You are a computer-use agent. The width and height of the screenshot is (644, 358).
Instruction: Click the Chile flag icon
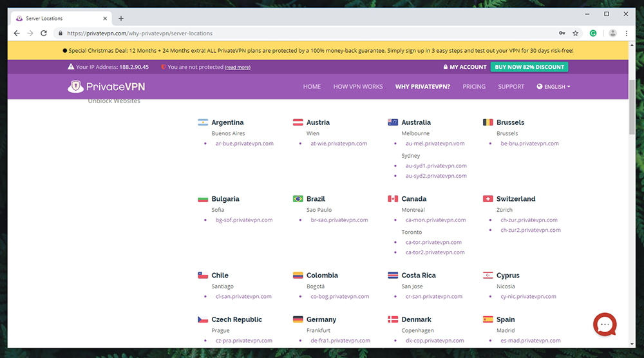203,275
